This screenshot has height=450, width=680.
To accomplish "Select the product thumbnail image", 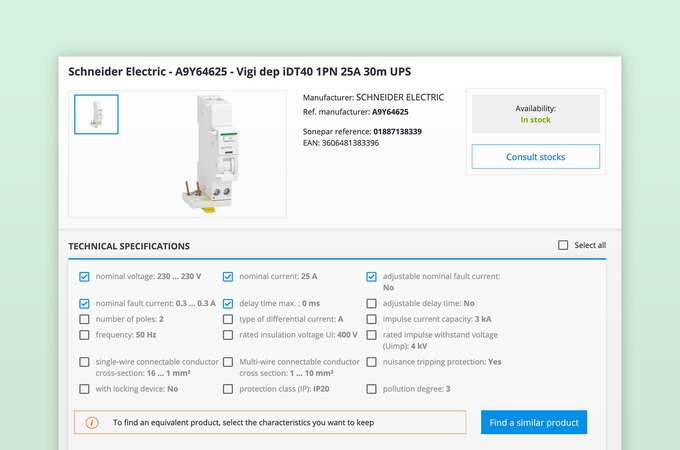I will click(x=96, y=114).
